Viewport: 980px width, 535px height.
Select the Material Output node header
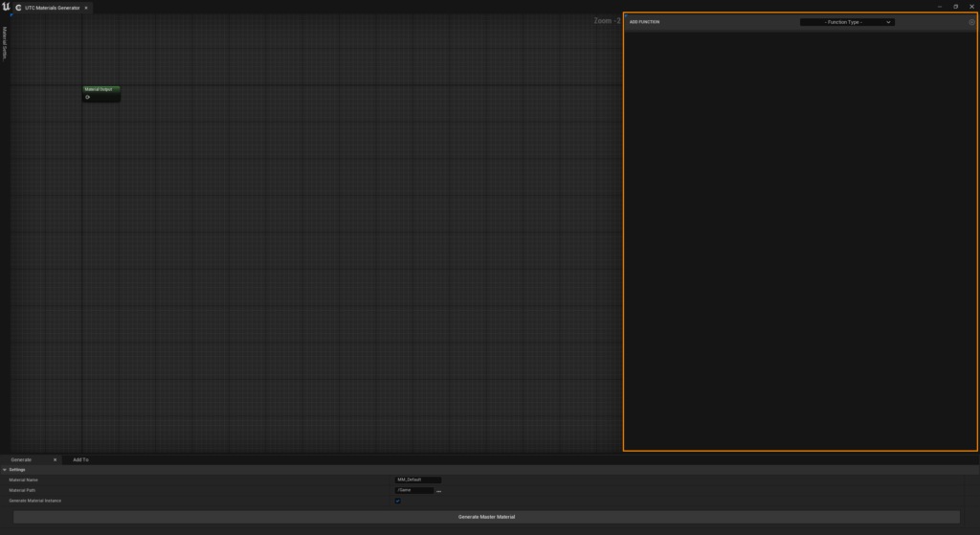(100, 89)
